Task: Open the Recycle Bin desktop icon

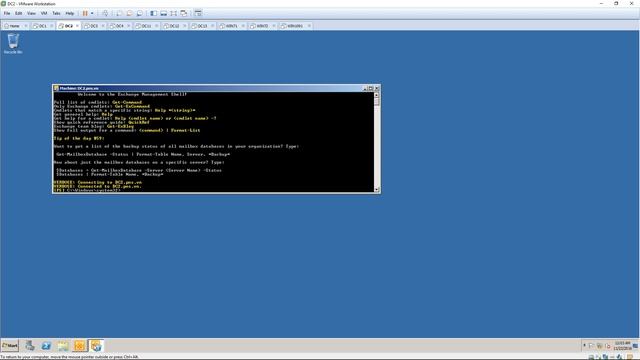Action: (13, 43)
